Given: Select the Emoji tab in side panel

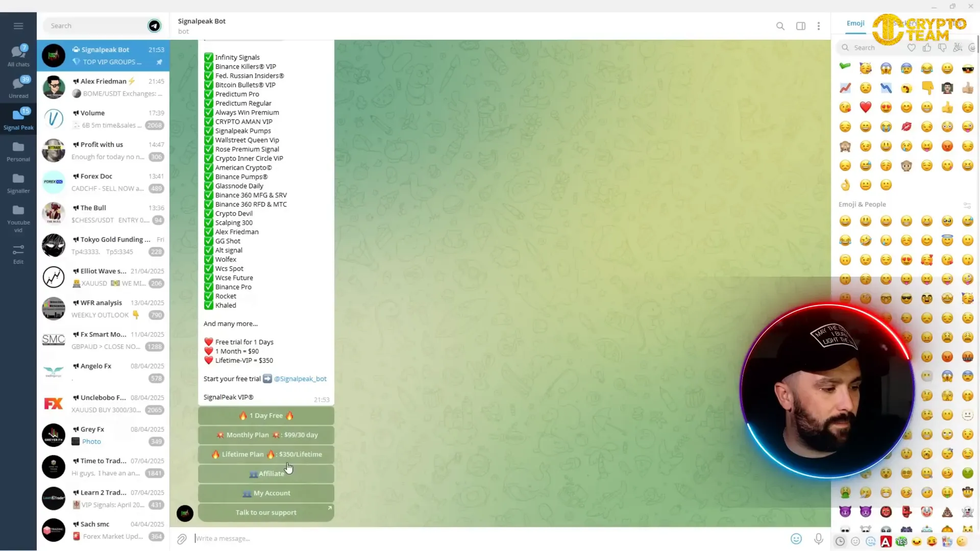Looking at the screenshot, I should pyautogui.click(x=855, y=23).
